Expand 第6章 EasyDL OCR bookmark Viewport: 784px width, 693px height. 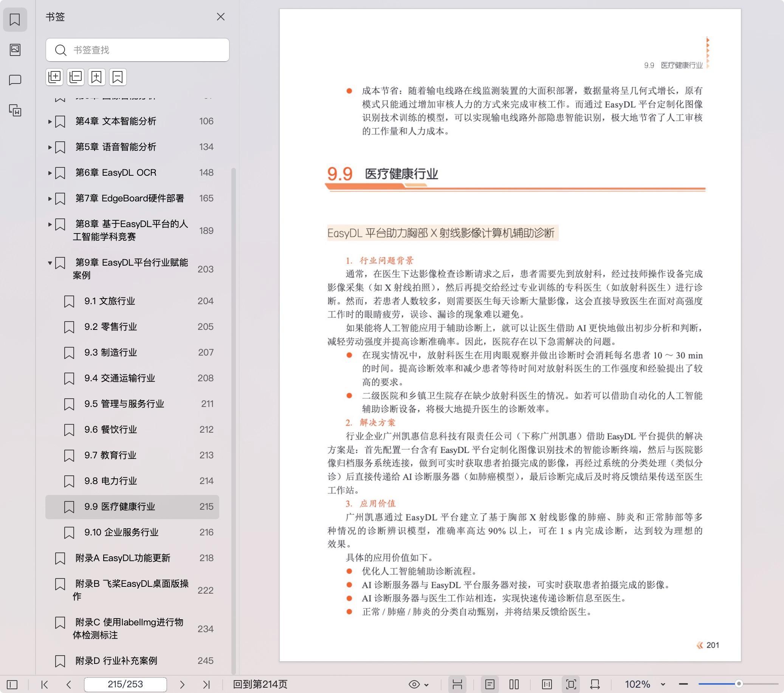(x=50, y=173)
